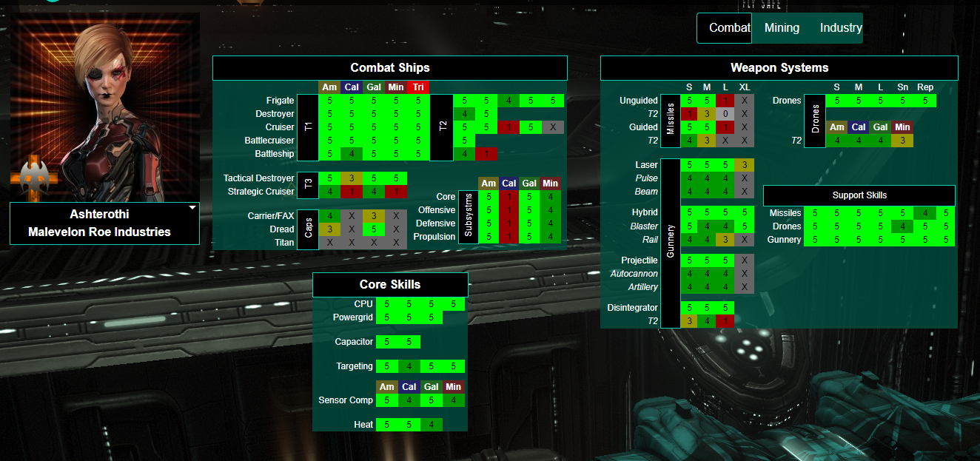This screenshot has width=980, height=461.
Task: Select the Rail row label
Action: pos(651,240)
